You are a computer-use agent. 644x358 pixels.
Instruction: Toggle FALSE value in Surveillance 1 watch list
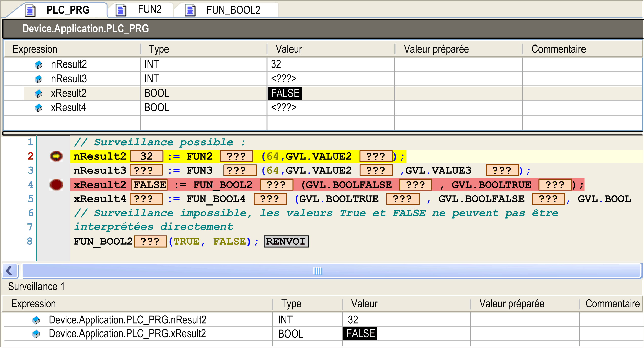coord(360,334)
